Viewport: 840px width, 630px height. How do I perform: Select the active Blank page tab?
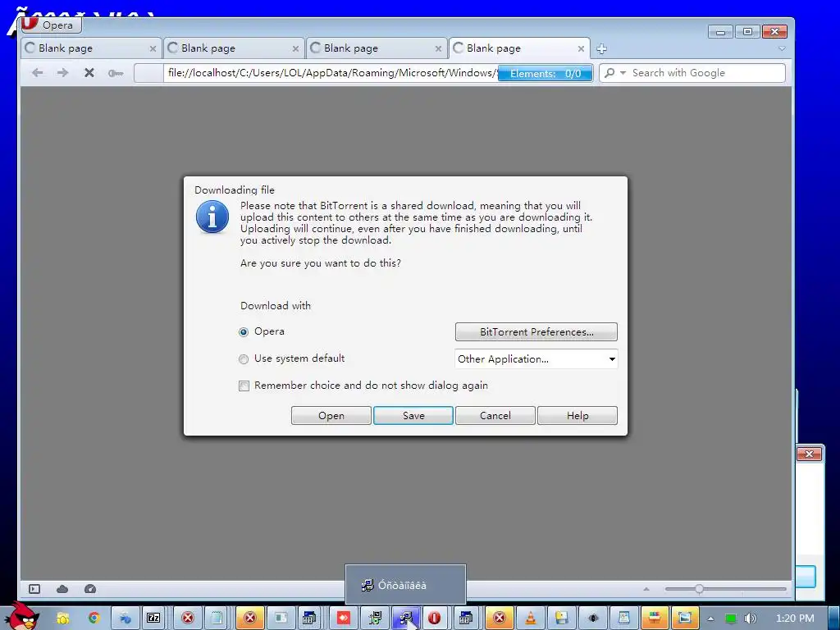519,48
